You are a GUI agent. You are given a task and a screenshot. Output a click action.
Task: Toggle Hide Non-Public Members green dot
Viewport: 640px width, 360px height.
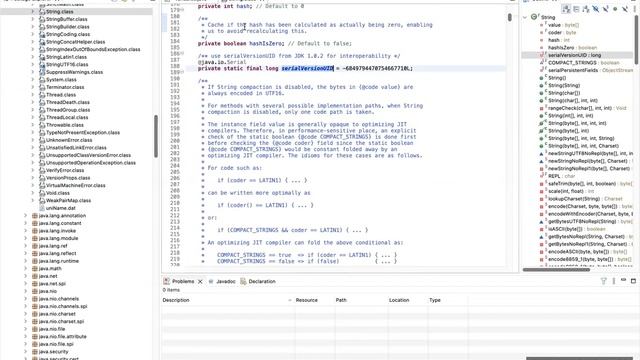pos(615,9)
